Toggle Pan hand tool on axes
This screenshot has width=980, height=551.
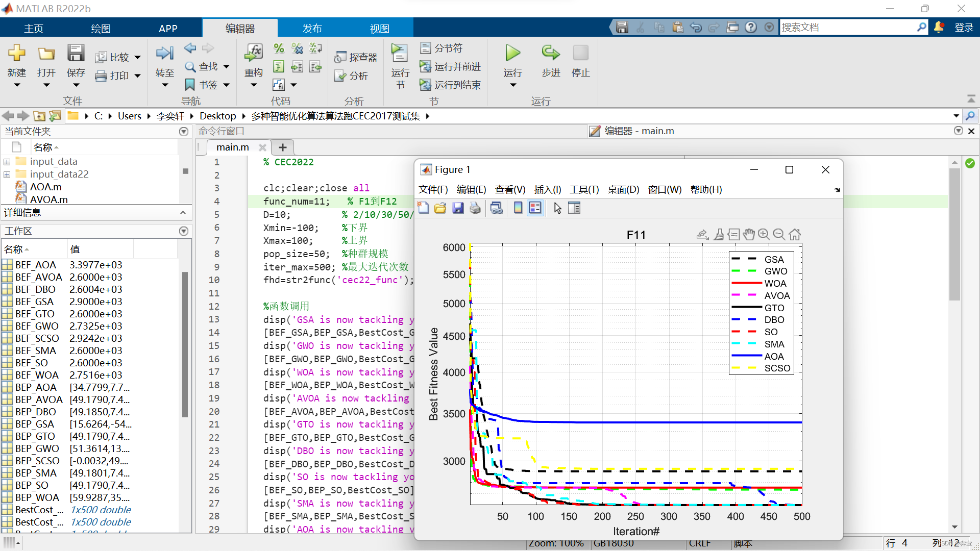748,234
